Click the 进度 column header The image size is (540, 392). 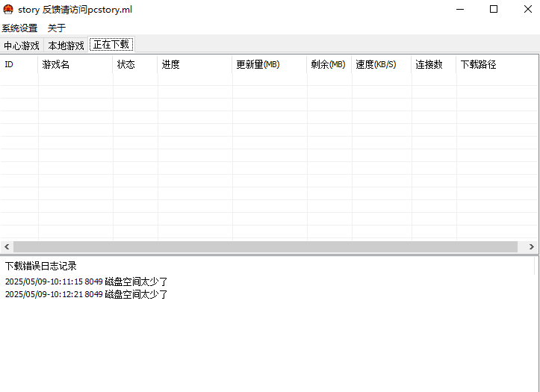(195, 64)
